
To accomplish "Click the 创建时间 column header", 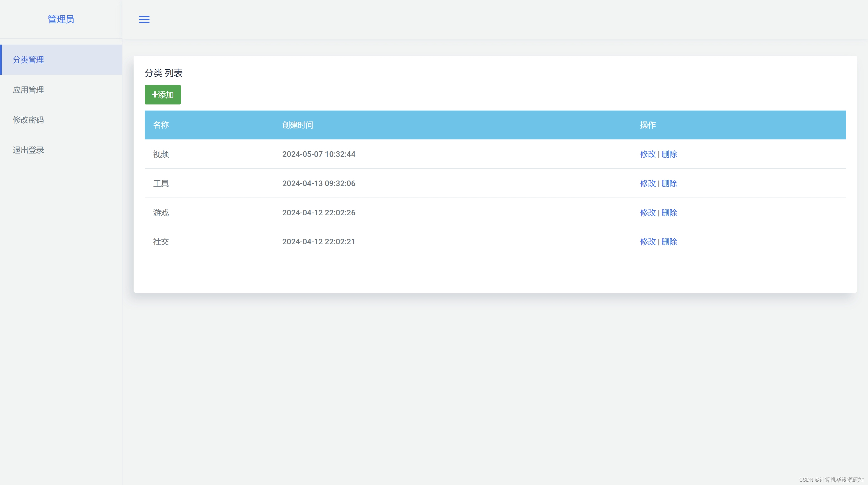I will pos(297,125).
